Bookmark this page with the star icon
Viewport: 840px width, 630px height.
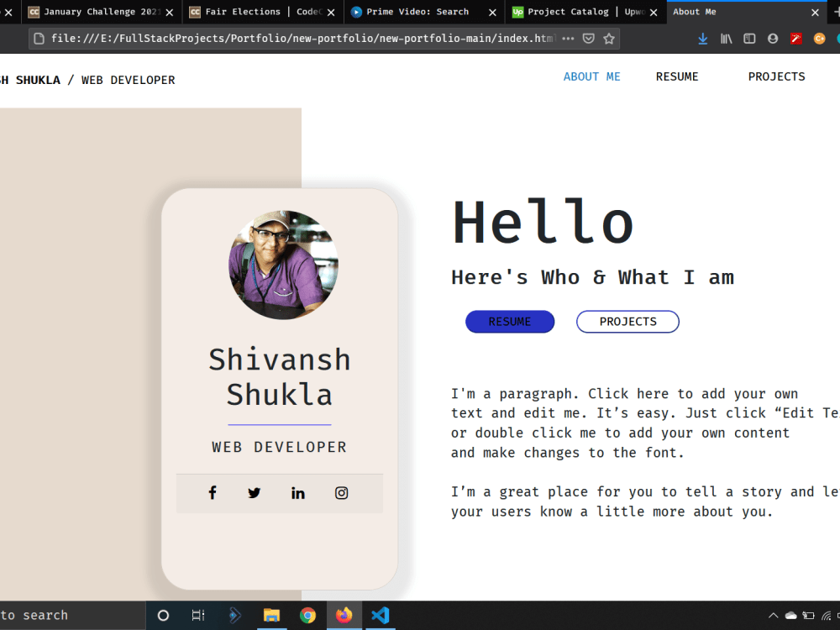(x=609, y=39)
